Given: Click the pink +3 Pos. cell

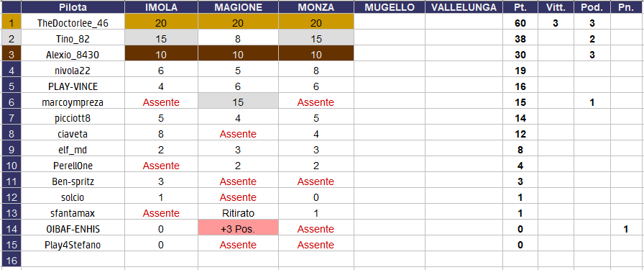Looking at the screenshot, I should click(238, 229).
